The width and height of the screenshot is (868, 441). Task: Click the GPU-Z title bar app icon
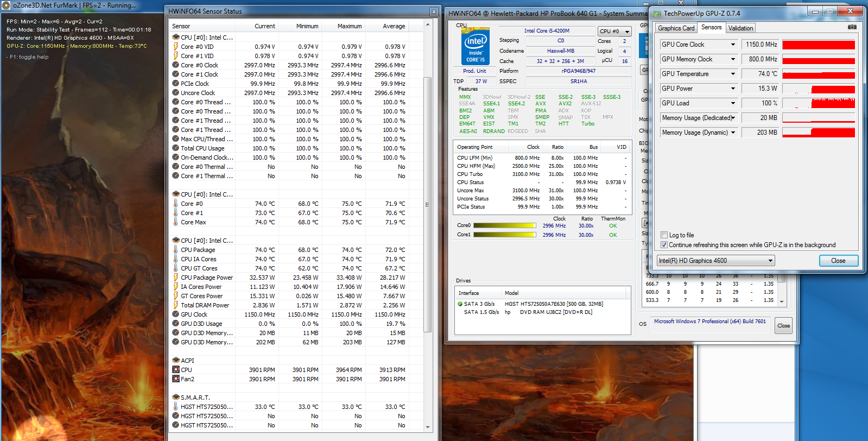click(657, 14)
